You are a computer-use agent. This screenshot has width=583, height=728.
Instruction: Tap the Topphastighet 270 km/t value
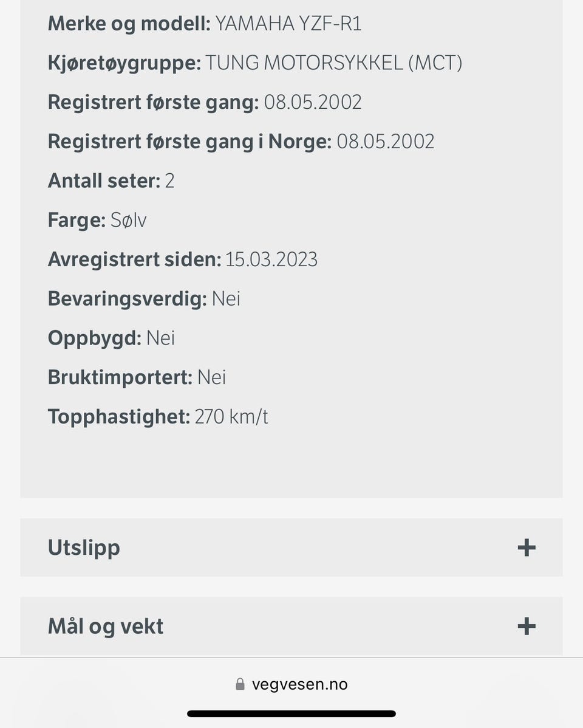[x=231, y=417]
